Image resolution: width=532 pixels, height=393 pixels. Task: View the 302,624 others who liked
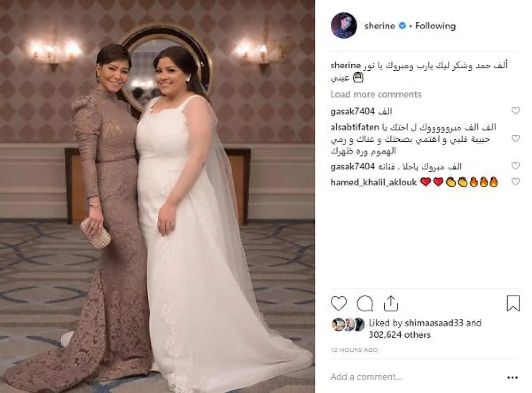pos(399,335)
